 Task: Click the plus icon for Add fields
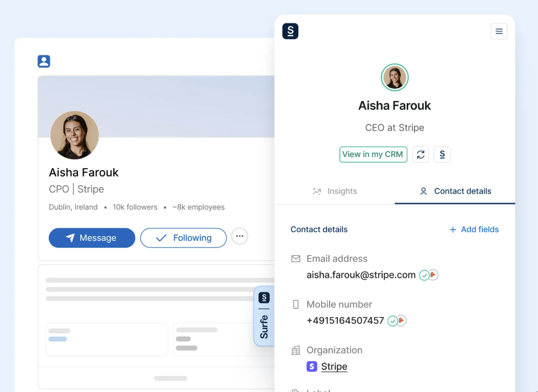[x=453, y=229]
